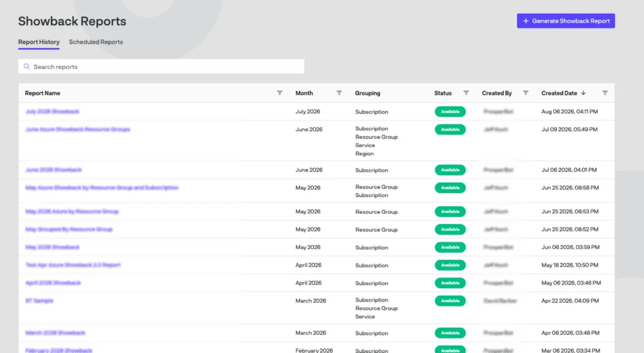This screenshot has height=353, width=644.
Task: Focus the Search reports field
Action: coord(161,67)
